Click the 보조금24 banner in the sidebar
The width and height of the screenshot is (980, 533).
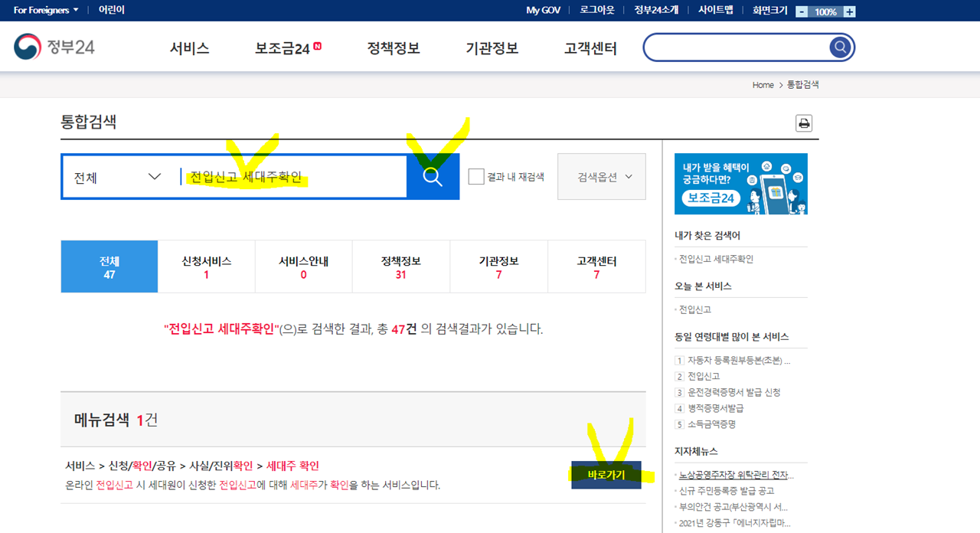(740, 184)
